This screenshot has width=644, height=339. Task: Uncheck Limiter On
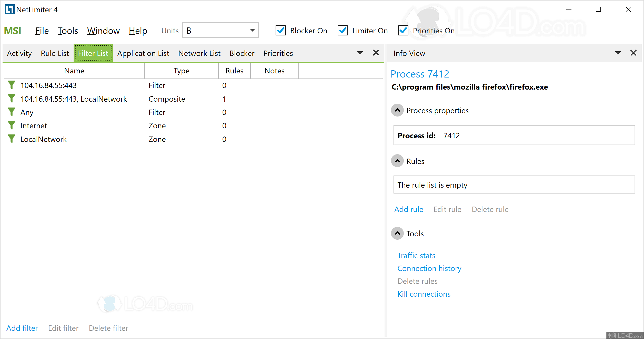(x=343, y=30)
